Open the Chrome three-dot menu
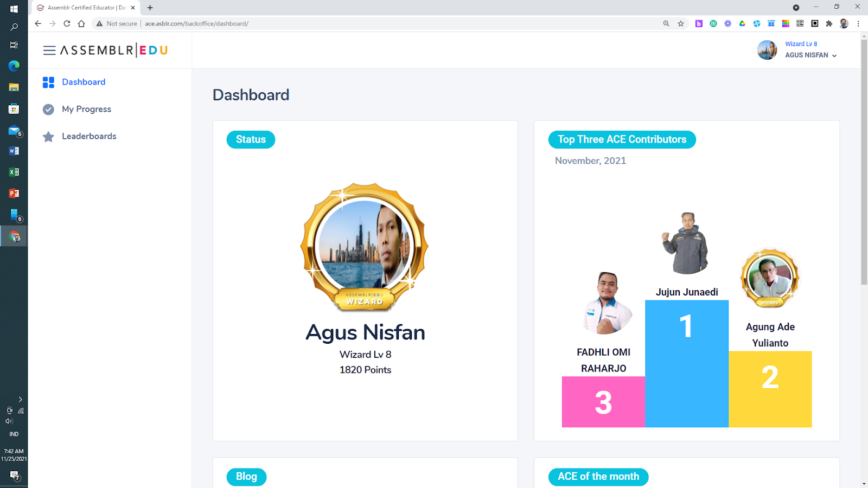Screen dimensions: 868x488 [858, 23]
